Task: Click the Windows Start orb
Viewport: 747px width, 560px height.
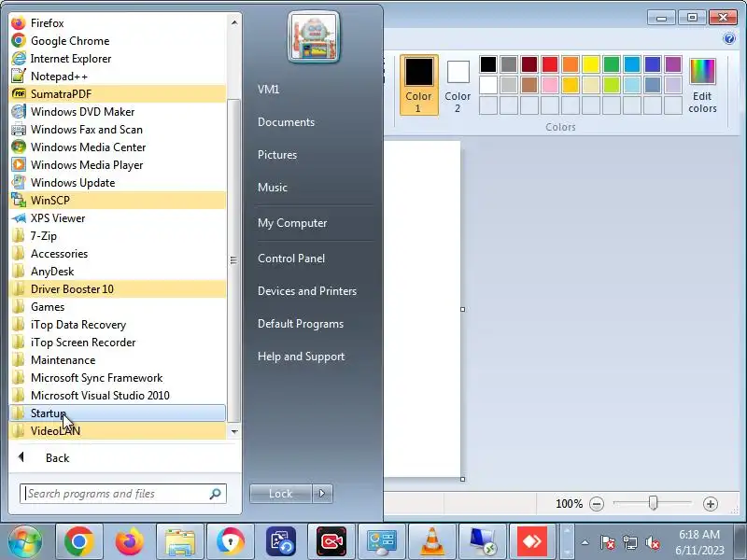Action: tap(24, 541)
